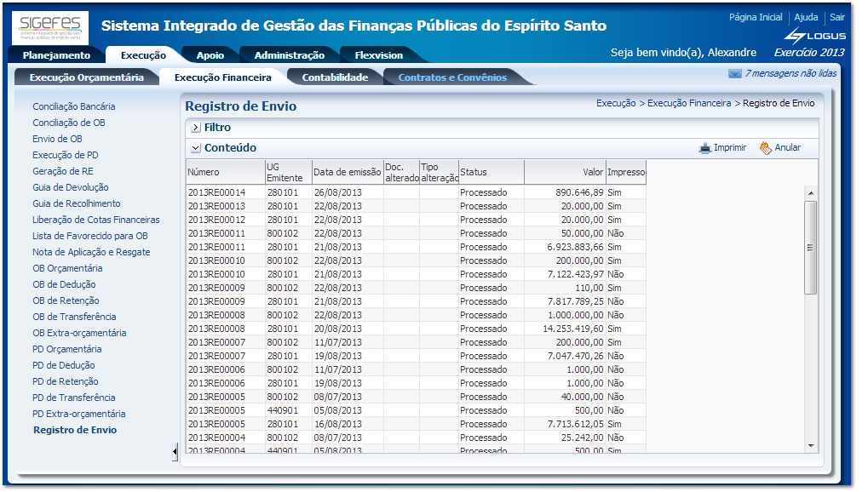Click the table scrollbar down arrow
This screenshot has width=868, height=492.
[x=811, y=445]
